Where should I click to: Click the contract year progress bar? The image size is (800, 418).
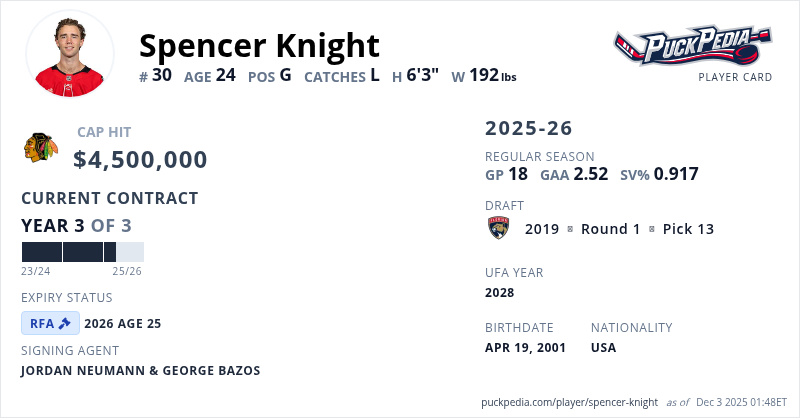(82, 252)
